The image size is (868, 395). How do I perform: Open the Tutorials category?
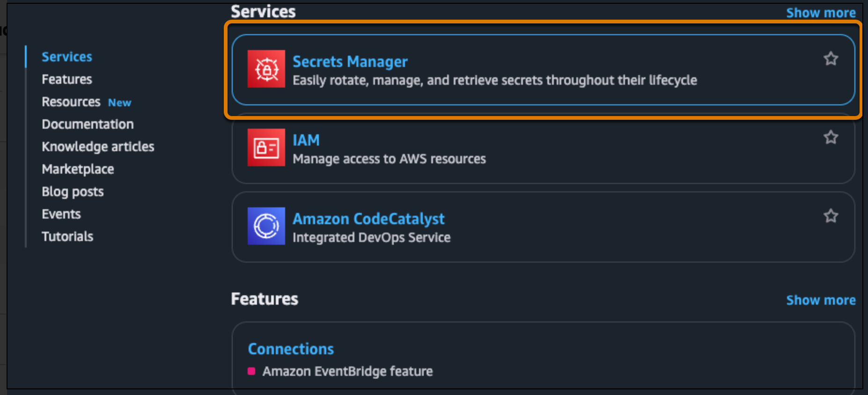point(67,236)
